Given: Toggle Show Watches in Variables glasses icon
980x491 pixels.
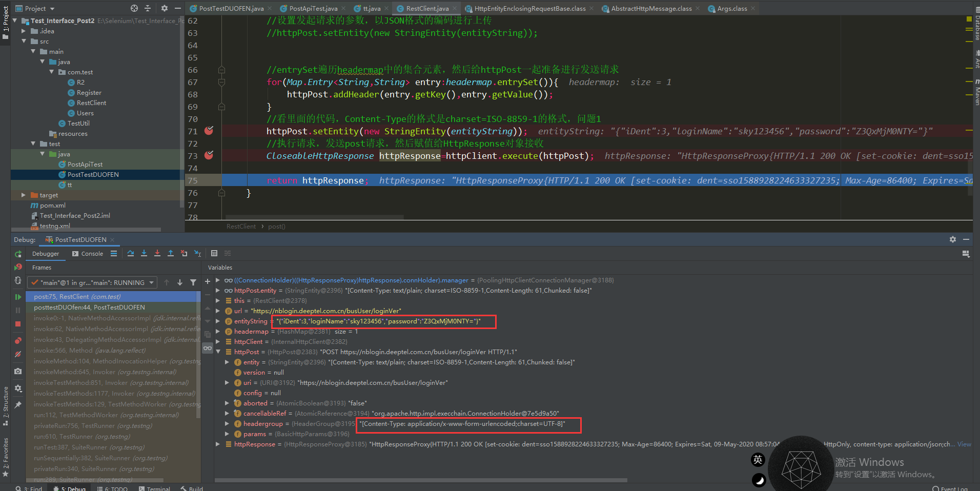Looking at the screenshot, I should coord(208,348).
